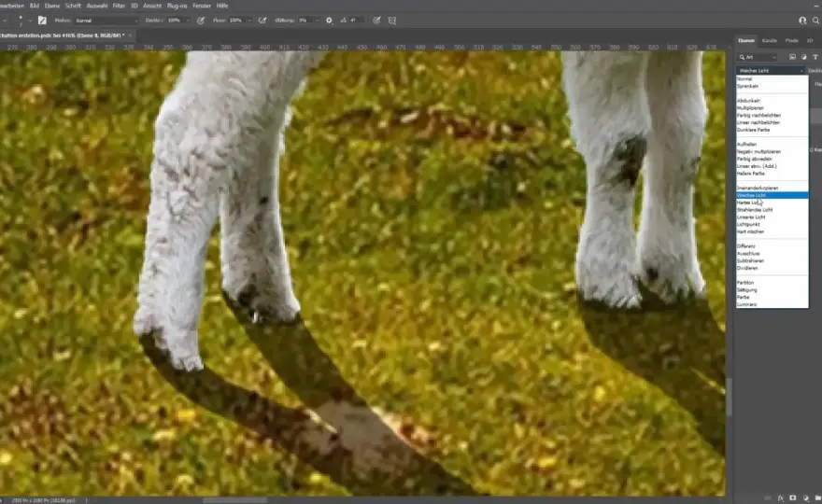Open the share/account icon at top right
822x504 pixels.
point(802,21)
